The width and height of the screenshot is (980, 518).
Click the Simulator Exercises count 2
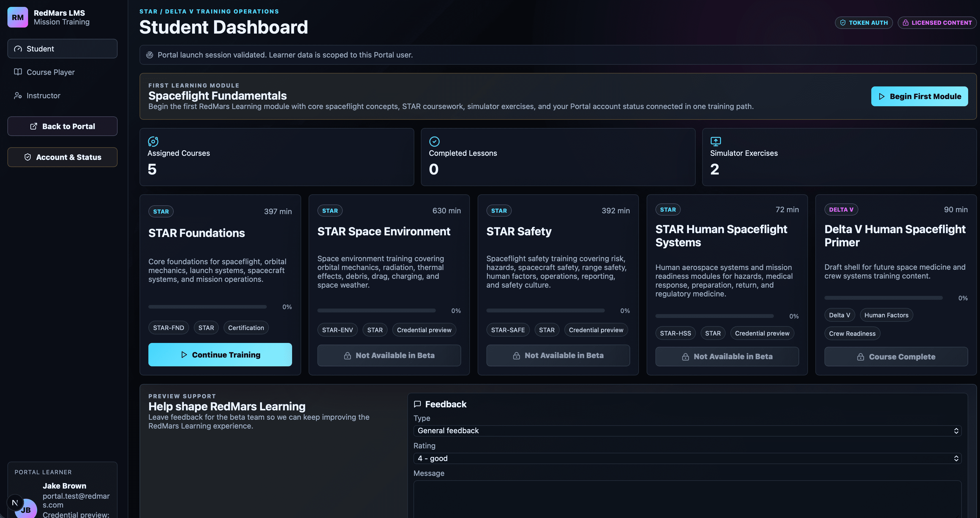point(714,169)
